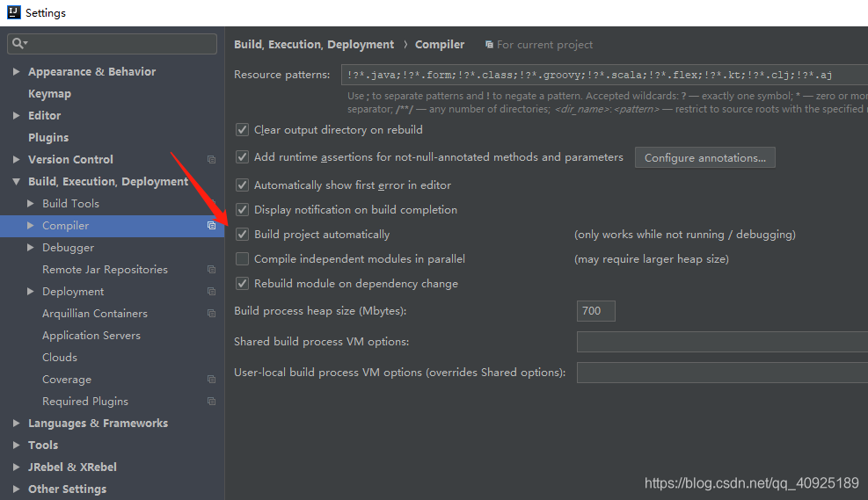Click User-local build process VM options field
The height and width of the screenshot is (500, 868).
point(722,373)
